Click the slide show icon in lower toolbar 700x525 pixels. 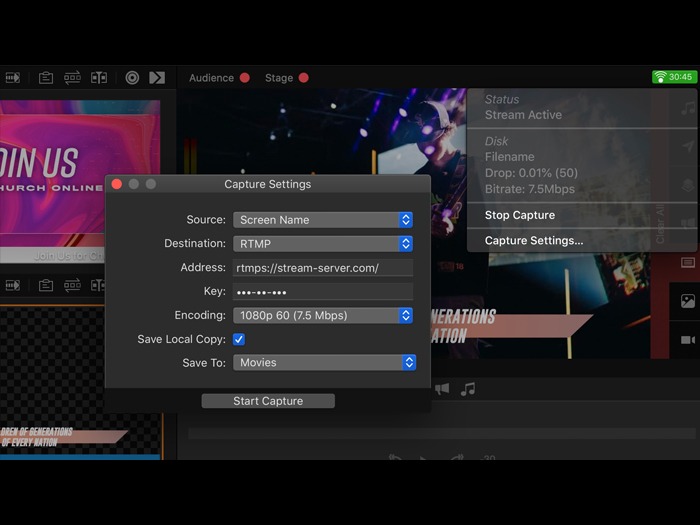click(x=12, y=285)
